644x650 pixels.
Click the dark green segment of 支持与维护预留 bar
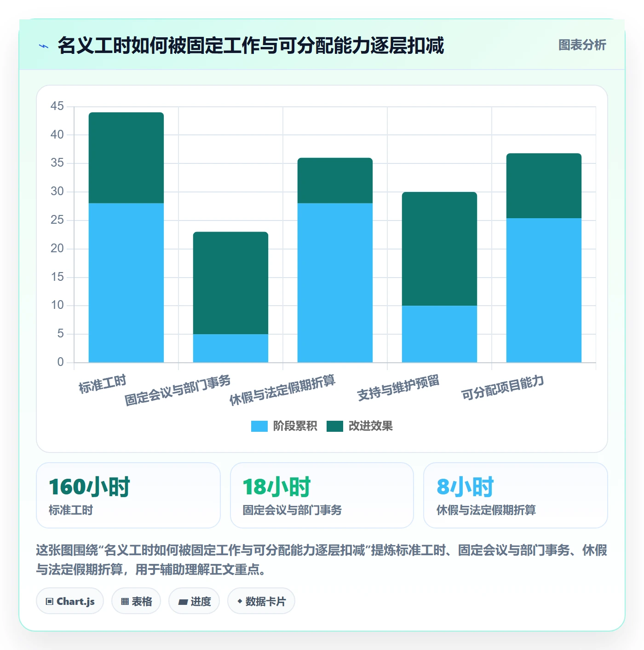tap(439, 249)
